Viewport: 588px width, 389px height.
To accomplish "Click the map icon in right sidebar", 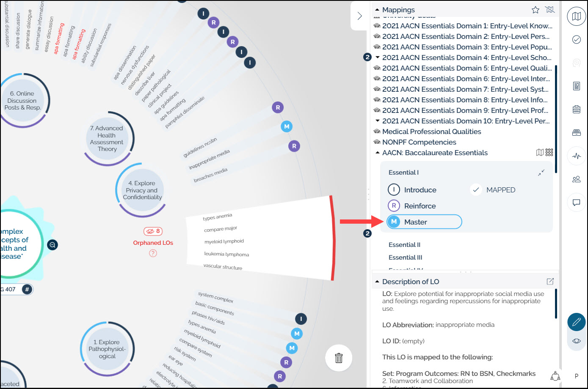I will pyautogui.click(x=576, y=16).
